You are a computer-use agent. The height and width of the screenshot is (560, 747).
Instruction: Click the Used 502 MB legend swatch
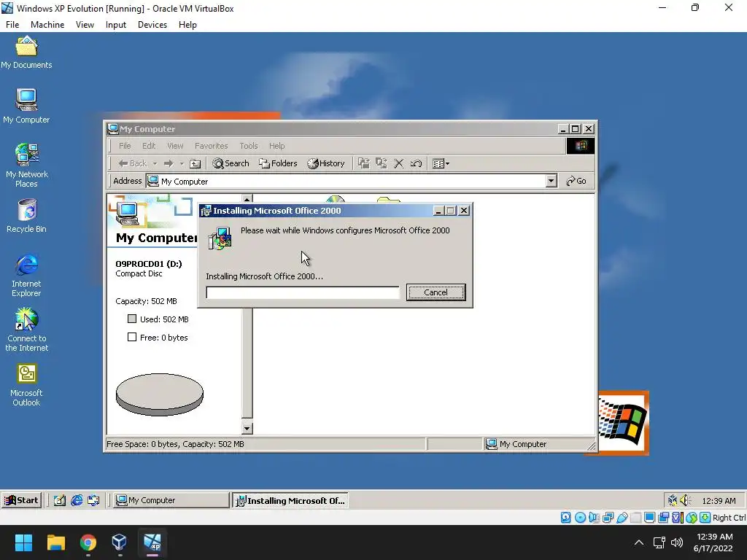pyautogui.click(x=132, y=319)
